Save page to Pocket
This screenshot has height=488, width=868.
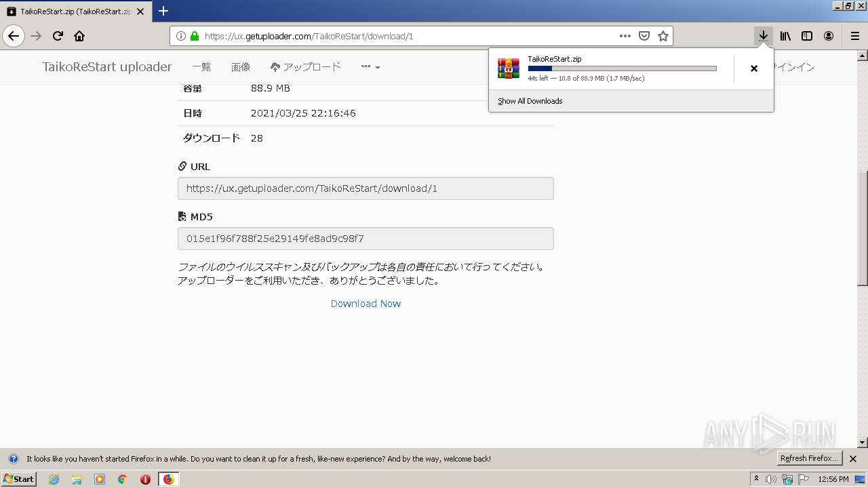[x=644, y=36]
